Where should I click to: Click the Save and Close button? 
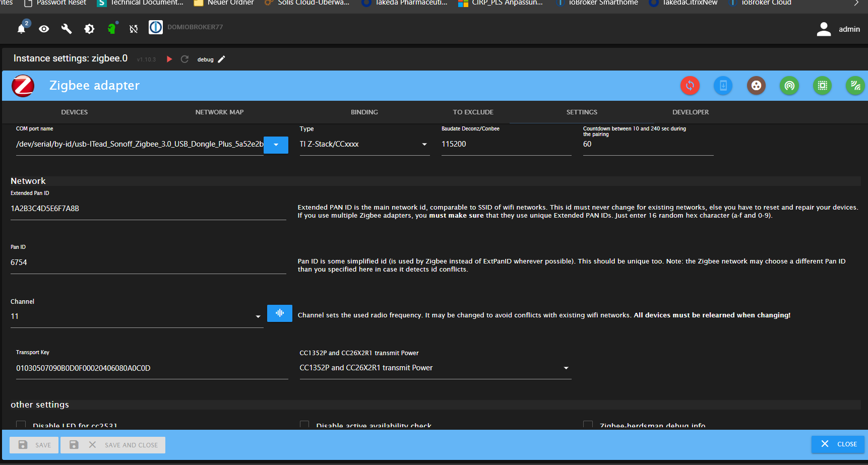click(x=113, y=445)
